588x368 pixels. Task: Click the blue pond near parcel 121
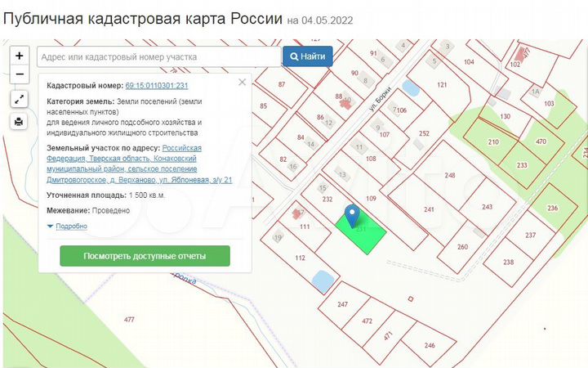(411, 88)
